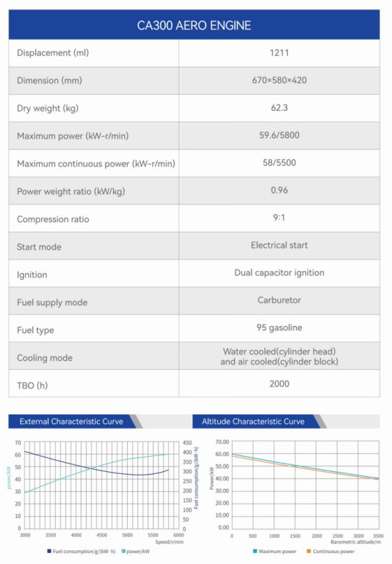
Task: Select the Dry weight value 62.3
Action: pos(279,108)
